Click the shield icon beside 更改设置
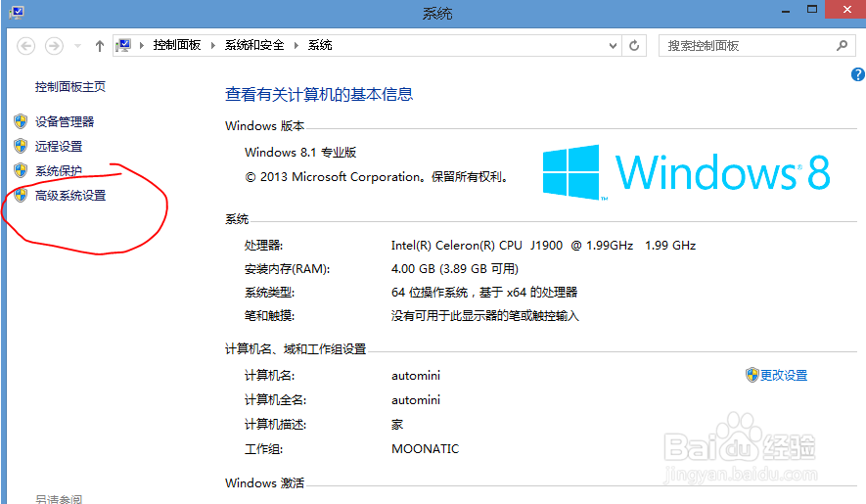The image size is (866, 504). [752, 375]
